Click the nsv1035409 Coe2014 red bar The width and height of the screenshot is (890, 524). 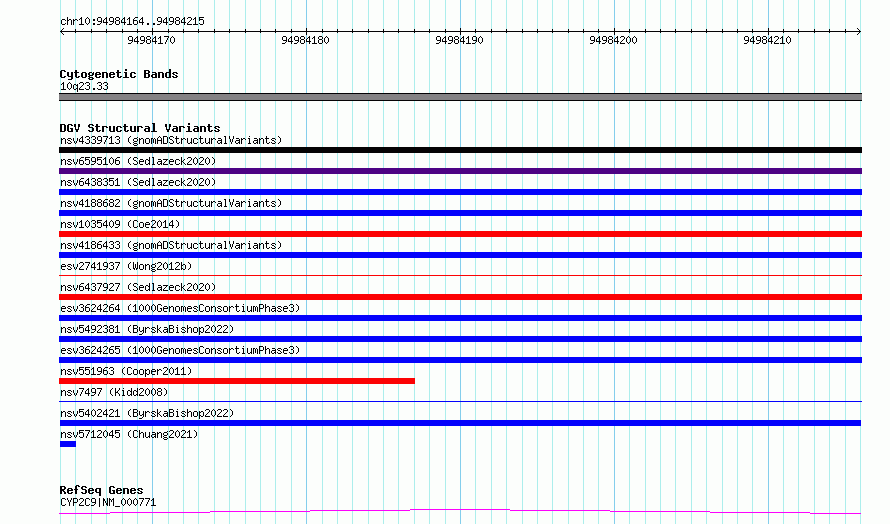pyautogui.click(x=460, y=234)
